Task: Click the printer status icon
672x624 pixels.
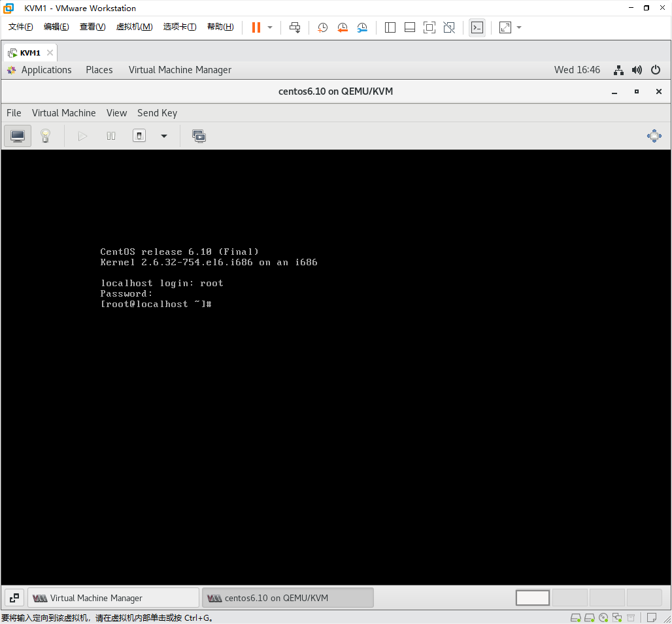Action: 631,617
